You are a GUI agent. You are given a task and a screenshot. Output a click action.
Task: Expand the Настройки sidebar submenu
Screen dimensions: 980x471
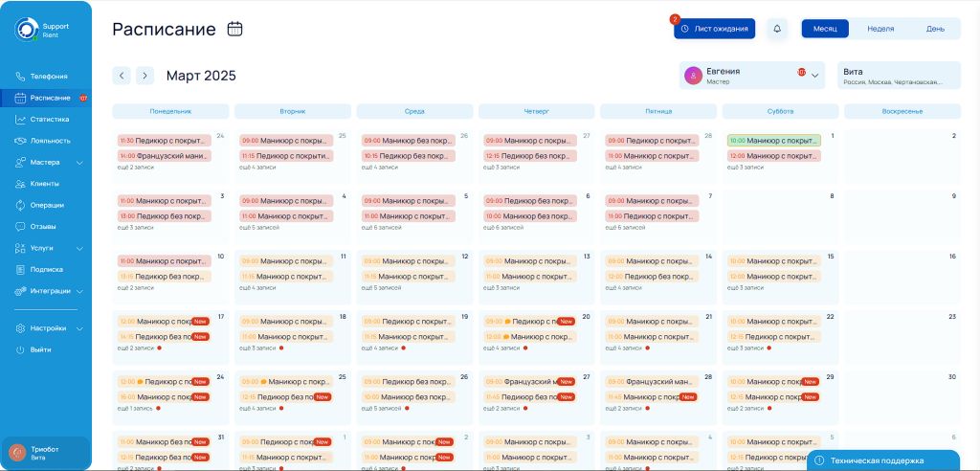click(49, 328)
